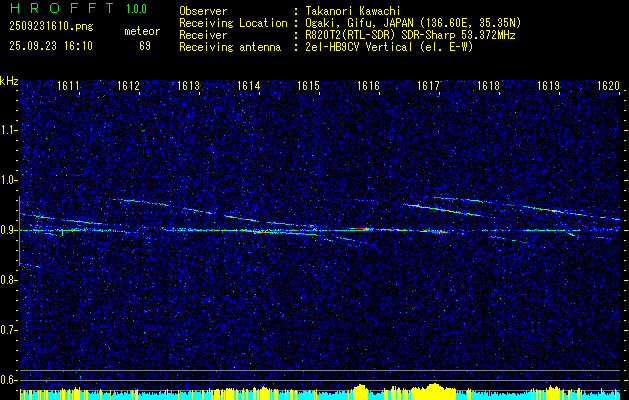This screenshot has width=629, height=400.
Task: Click version number 1.0.0
Action: tap(136, 9)
